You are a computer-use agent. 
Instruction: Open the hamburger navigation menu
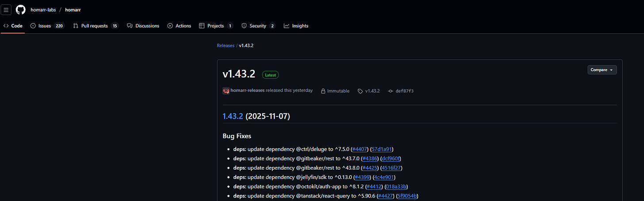[6, 10]
